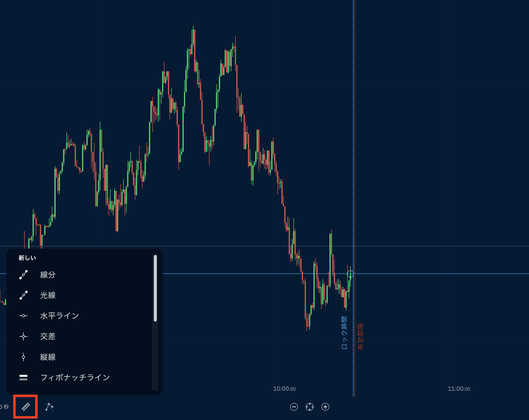Click the 光線 ray arrow icon
Viewport: 529px width, 420px height.
point(23,295)
